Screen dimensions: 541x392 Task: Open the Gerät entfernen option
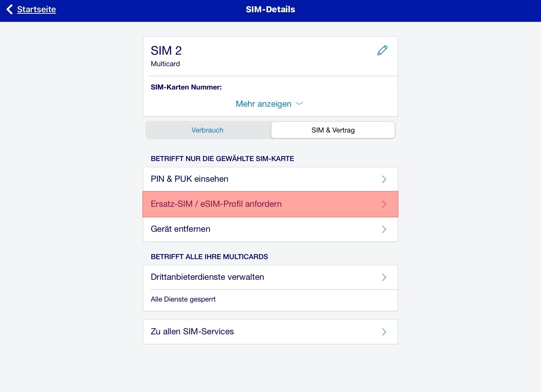pyautogui.click(x=180, y=229)
